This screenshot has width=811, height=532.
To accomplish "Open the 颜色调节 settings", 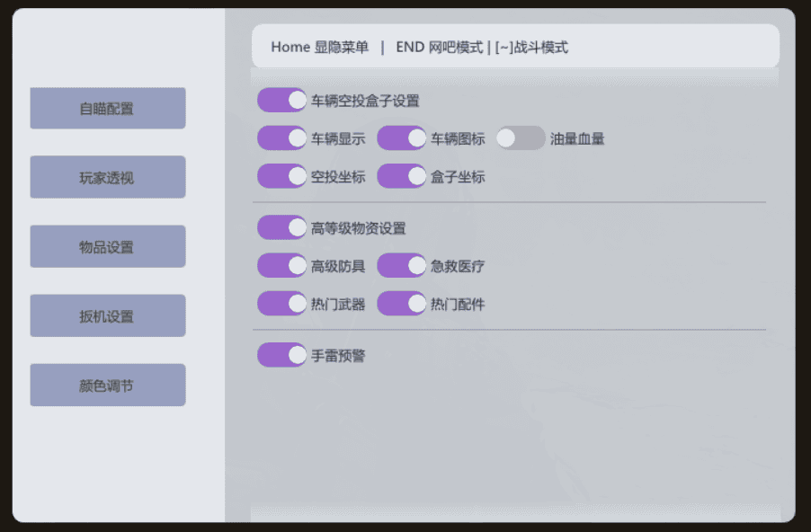I will click(x=108, y=386).
